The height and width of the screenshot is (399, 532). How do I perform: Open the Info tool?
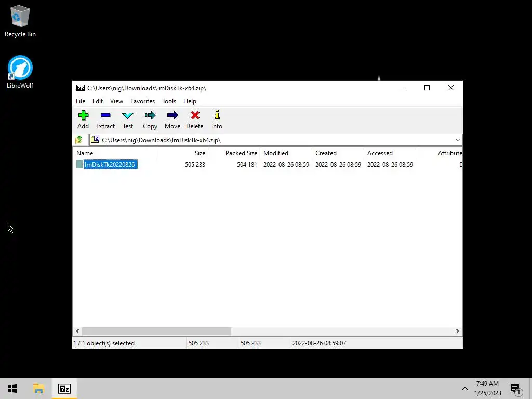[217, 119]
